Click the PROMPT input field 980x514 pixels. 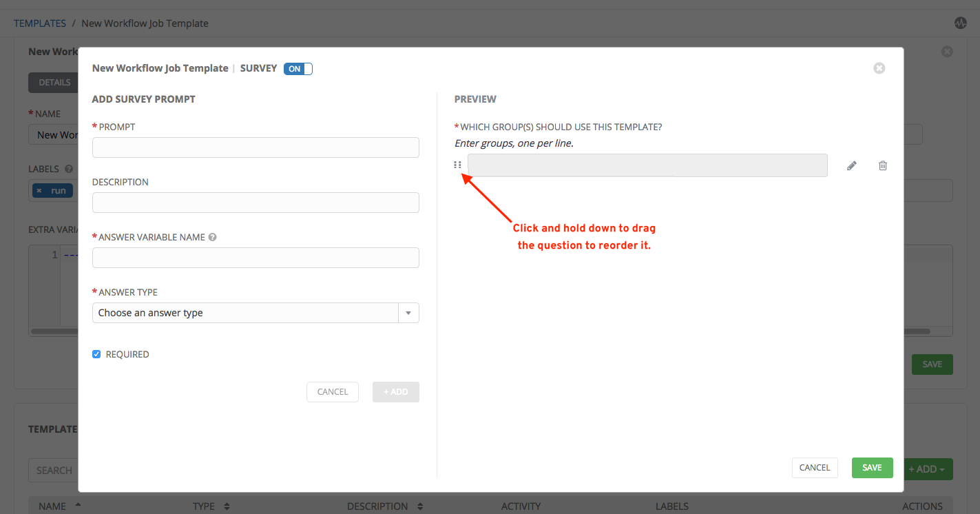tap(256, 147)
